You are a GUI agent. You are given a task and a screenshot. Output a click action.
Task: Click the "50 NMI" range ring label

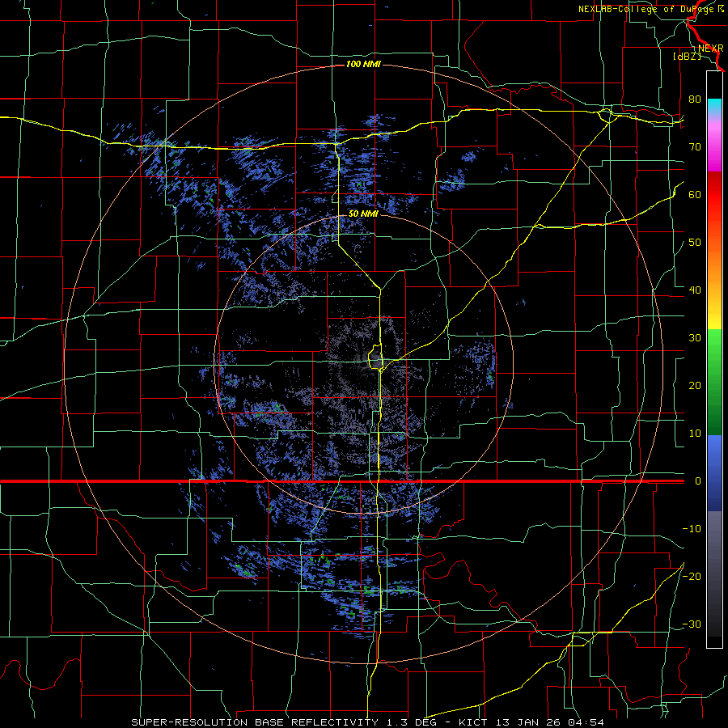(363, 214)
